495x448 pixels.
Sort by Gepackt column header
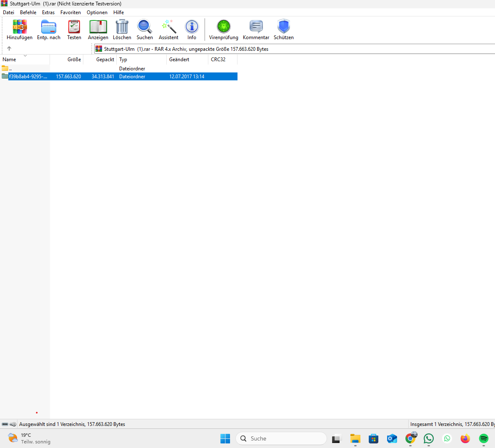coord(100,59)
